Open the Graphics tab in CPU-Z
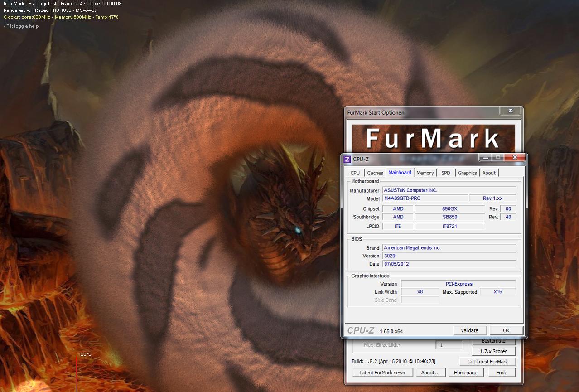This screenshot has height=392, width=579. (468, 173)
